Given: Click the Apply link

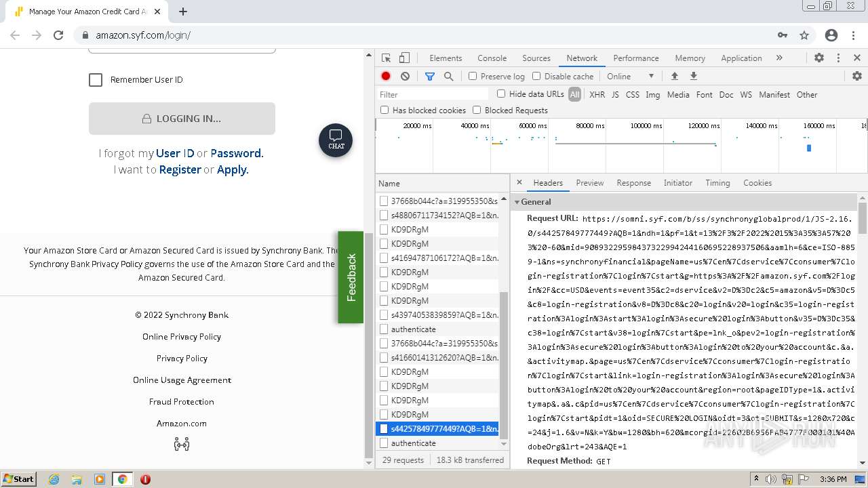Looking at the screenshot, I should tap(233, 169).
